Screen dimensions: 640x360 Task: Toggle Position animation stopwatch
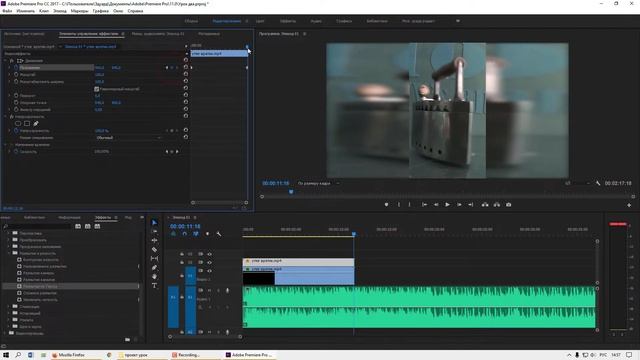pyautogui.click(x=16, y=67)
